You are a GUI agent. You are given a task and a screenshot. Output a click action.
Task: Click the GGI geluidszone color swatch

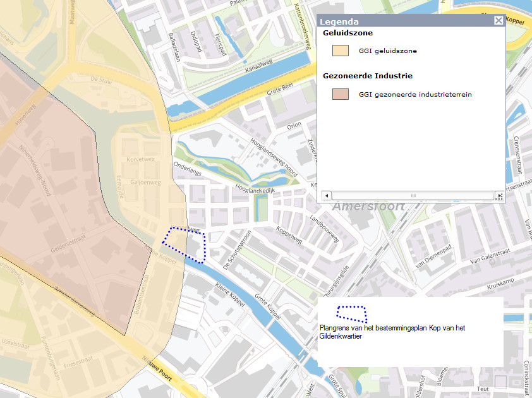(341, 51)
